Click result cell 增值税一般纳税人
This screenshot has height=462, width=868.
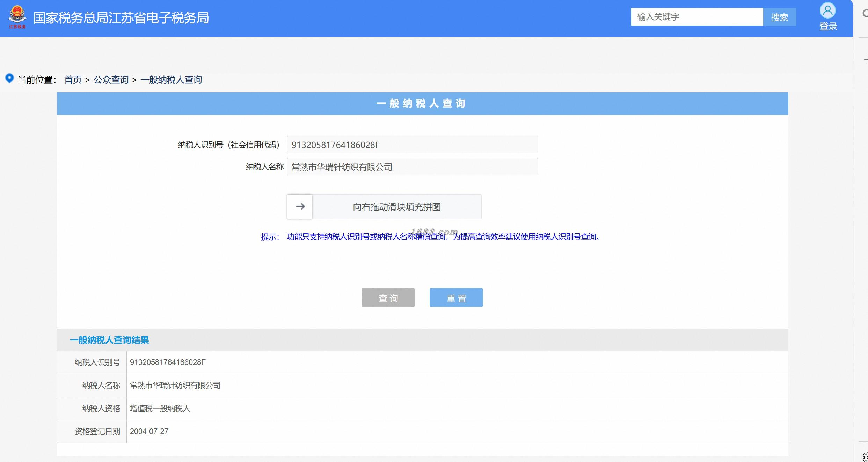pyautogui.click(x=160, y=409)
